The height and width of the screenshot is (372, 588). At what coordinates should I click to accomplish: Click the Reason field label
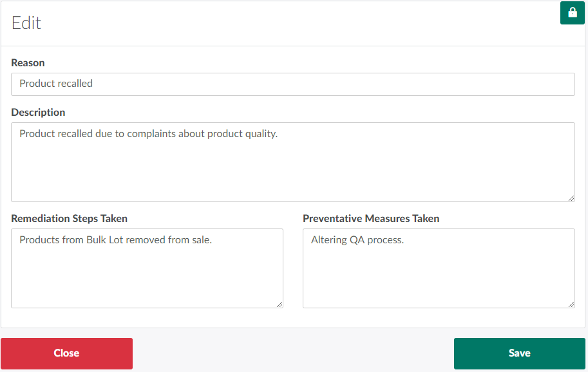tap(28, 63)
